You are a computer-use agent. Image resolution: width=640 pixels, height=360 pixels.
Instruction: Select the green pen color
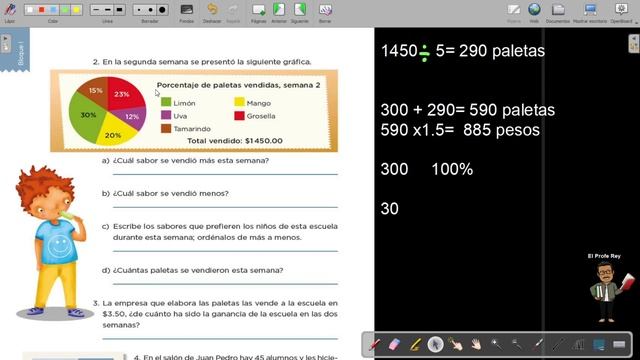[64, 10]
